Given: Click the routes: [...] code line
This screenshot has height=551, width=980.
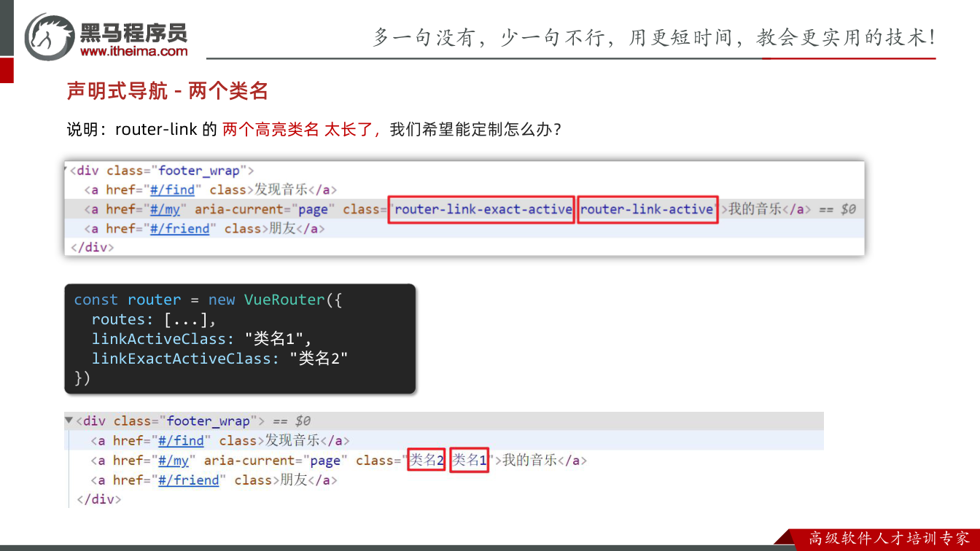Looking at the screenshot, I should [x=154, y=319].
